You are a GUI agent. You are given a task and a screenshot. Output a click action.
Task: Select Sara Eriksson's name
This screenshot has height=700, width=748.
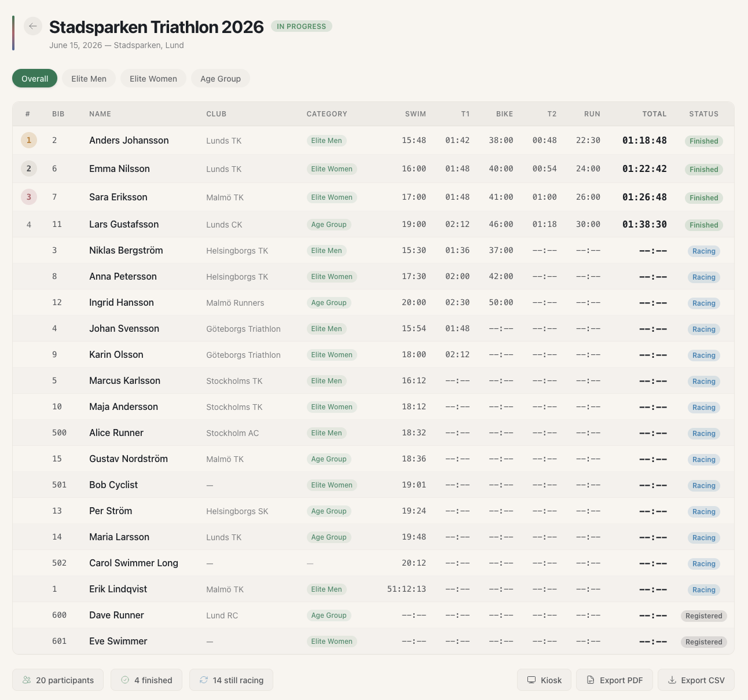click(x=118, y=197)
